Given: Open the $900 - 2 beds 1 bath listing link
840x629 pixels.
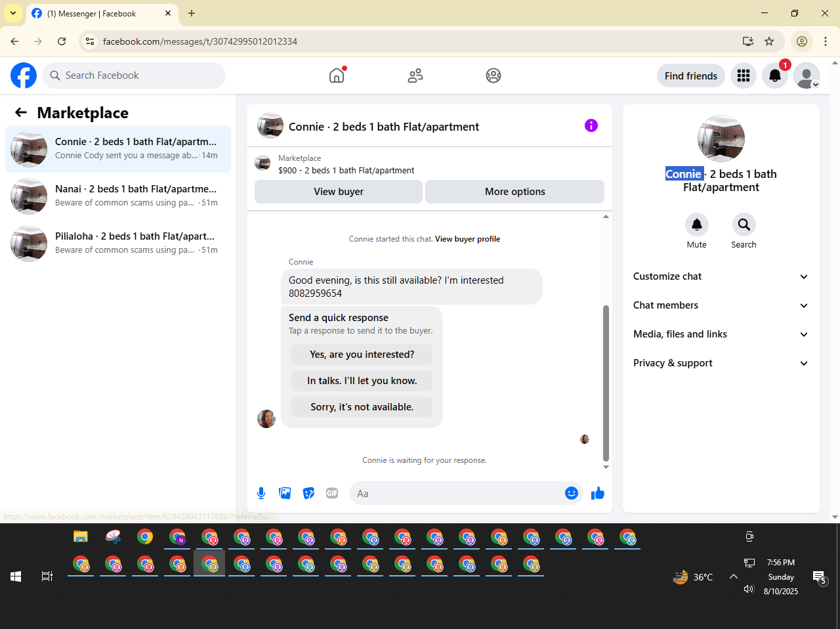Looking at the screenshot, I should coord(346,170).
